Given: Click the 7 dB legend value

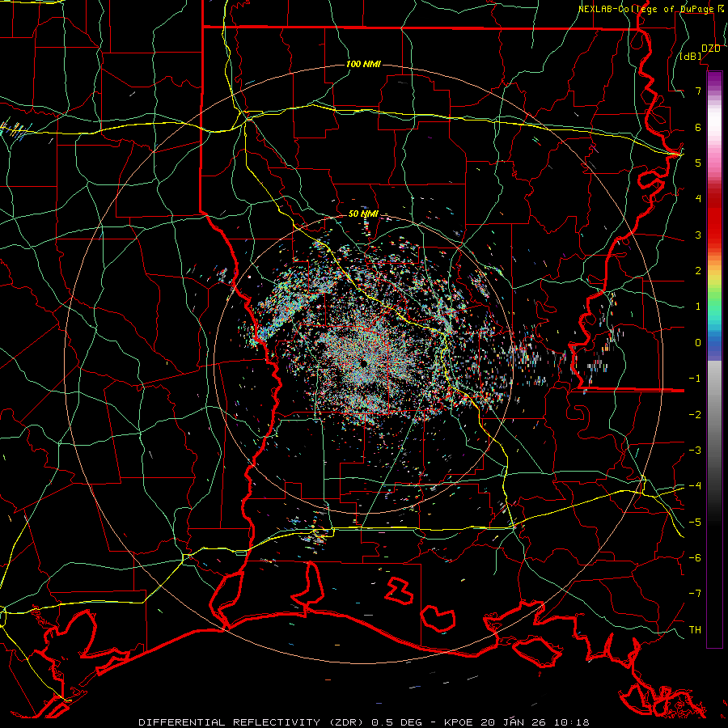Looking at the screenshot, I should [698, 91].
